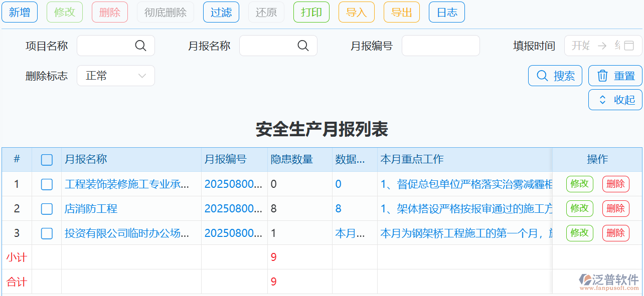
Task: Click the magnifier icon on 搜索 button
Action: click(x=542, y=76)
